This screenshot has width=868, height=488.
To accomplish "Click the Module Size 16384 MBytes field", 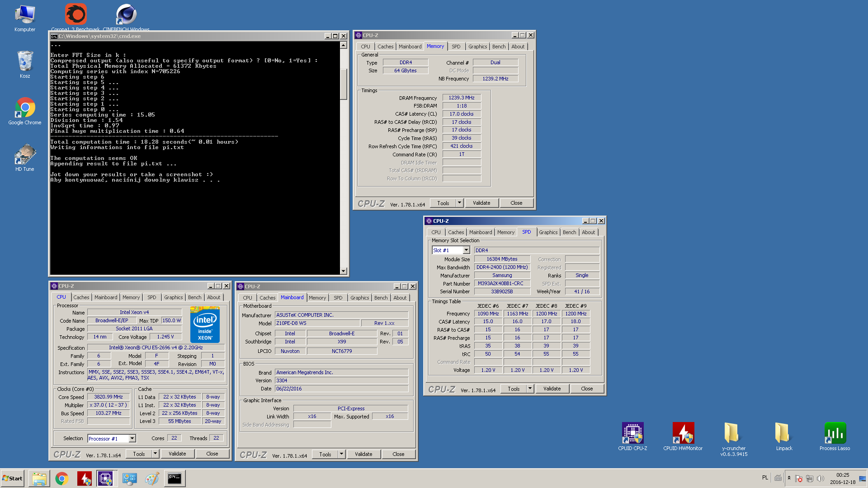I will click(502, 259).
